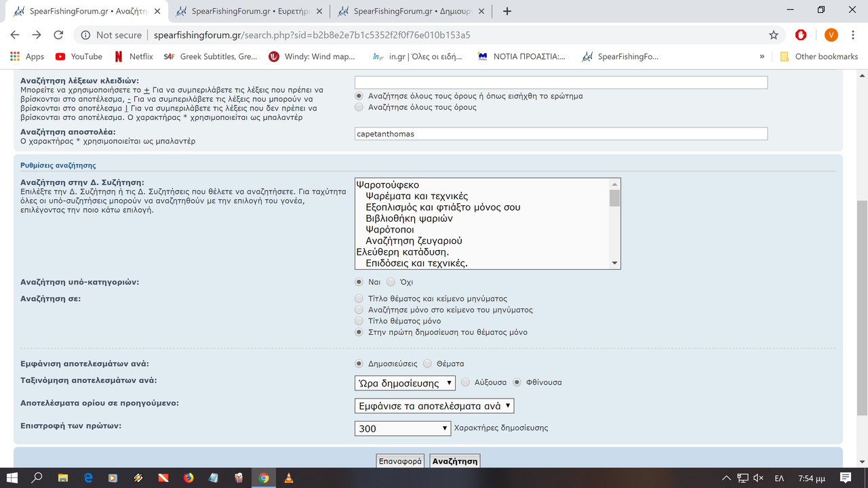Sort results Φθίνουσα
868x488 pixels.
point(517,382)
